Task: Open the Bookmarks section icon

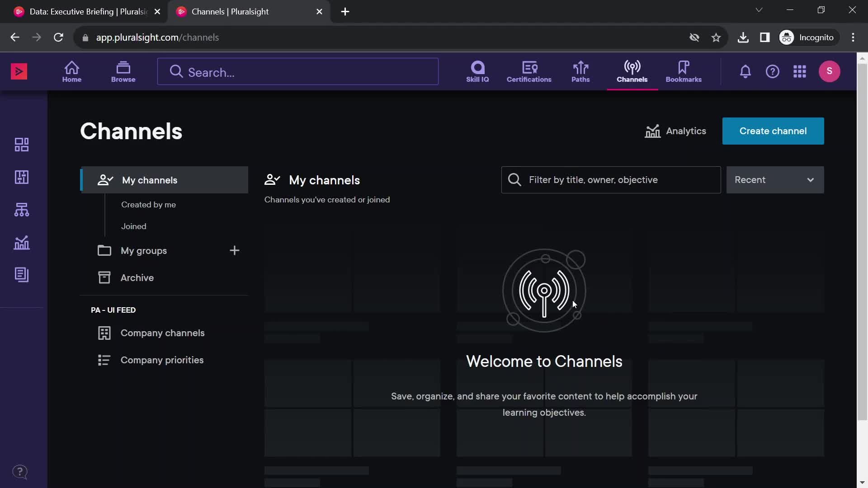Action: point(684,67)
